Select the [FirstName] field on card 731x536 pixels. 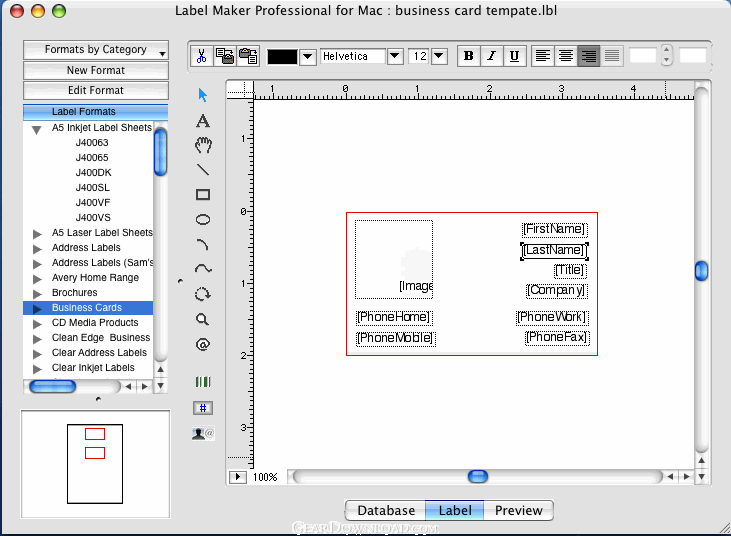point(554,229)
